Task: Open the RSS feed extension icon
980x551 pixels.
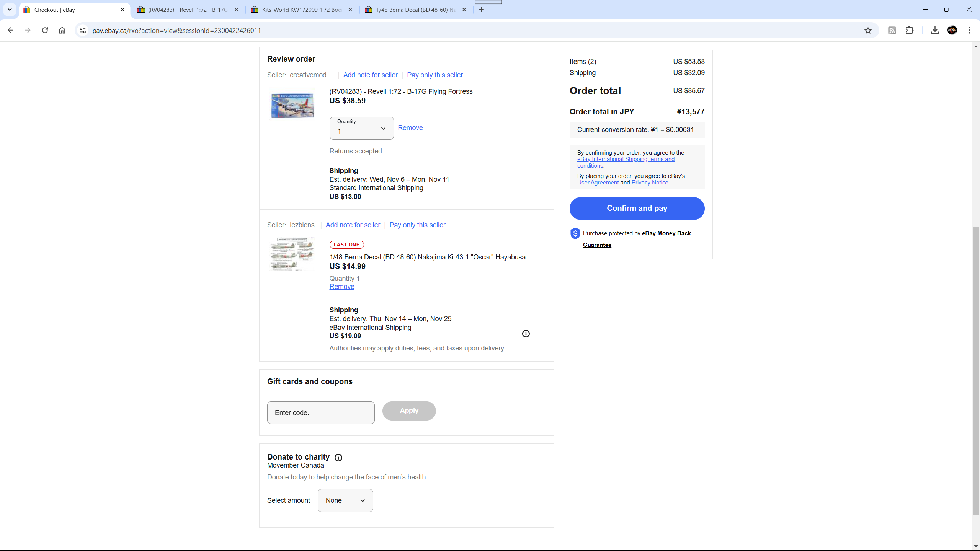Action: 892,30
